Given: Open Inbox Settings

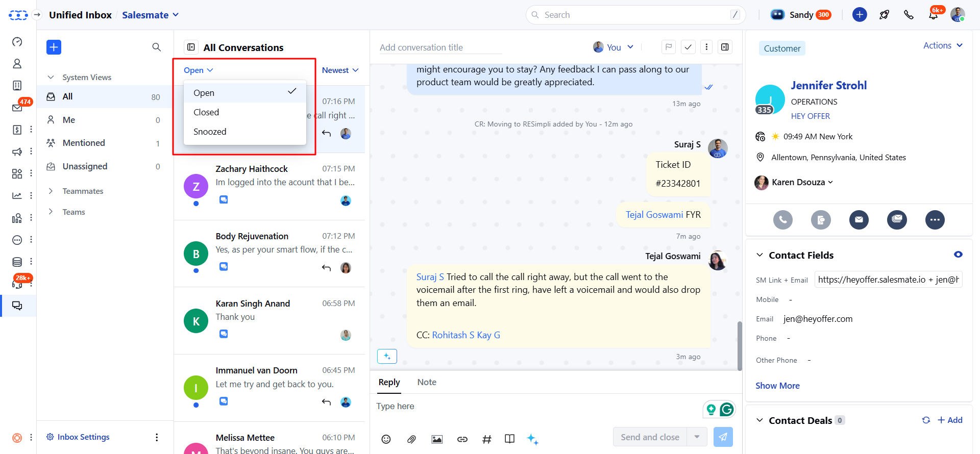Looking at the screenshot, I should [78, 437].
